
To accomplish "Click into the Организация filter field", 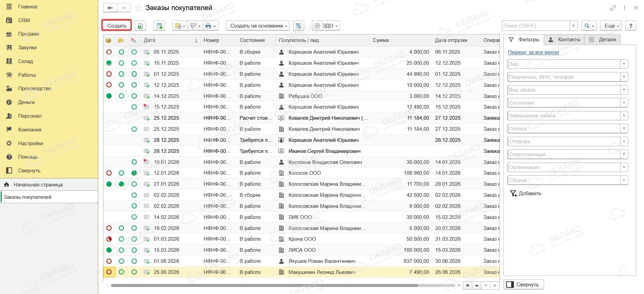I will coord(564,167).
